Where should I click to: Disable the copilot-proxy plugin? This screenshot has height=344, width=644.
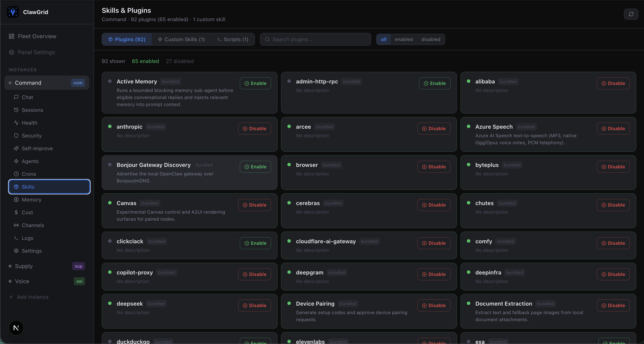point(254,274)
